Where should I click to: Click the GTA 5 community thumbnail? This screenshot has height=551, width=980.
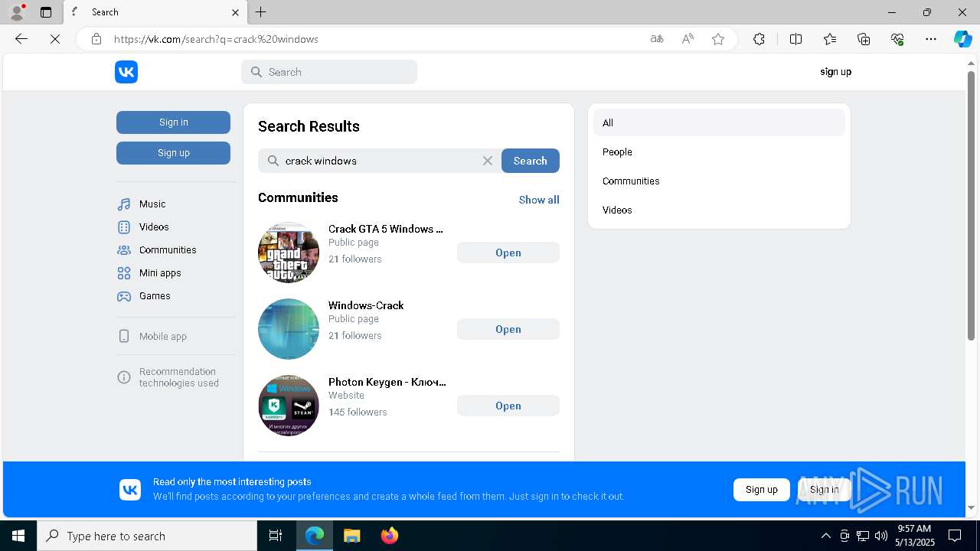(x=289, y=253)
